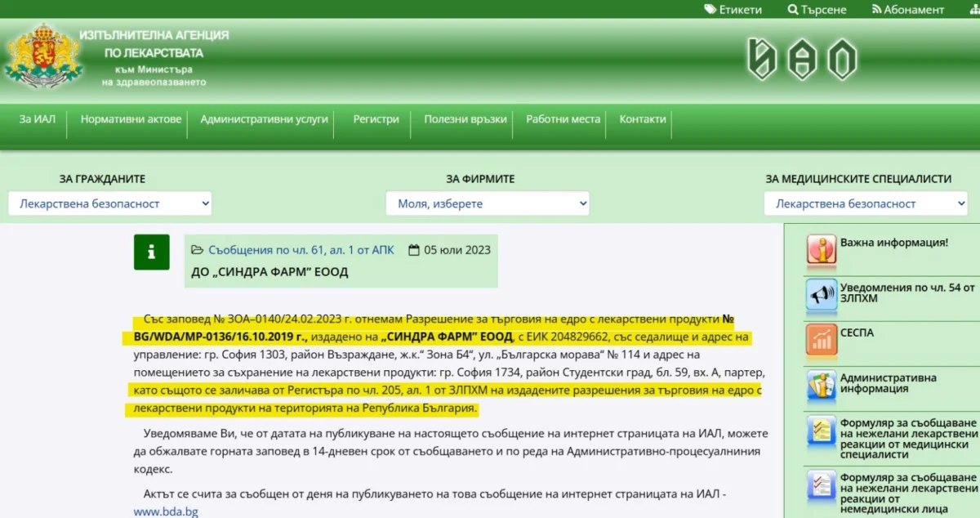This screenshot has height=518, width=980.
Task: Open the Контакти menu
Action: pyautogui.click(x=643, y=119)
